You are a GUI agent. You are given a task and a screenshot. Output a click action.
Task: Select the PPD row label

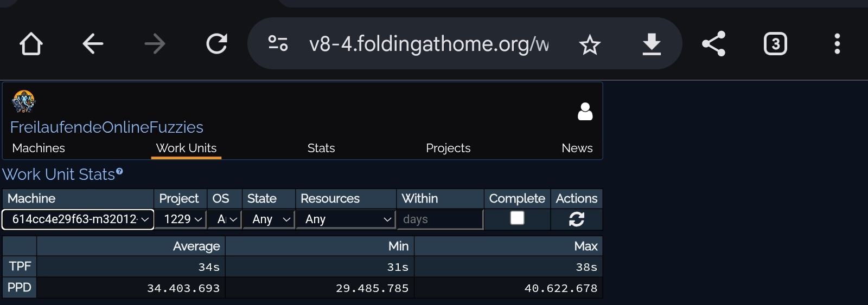click(x=20, y=287)
